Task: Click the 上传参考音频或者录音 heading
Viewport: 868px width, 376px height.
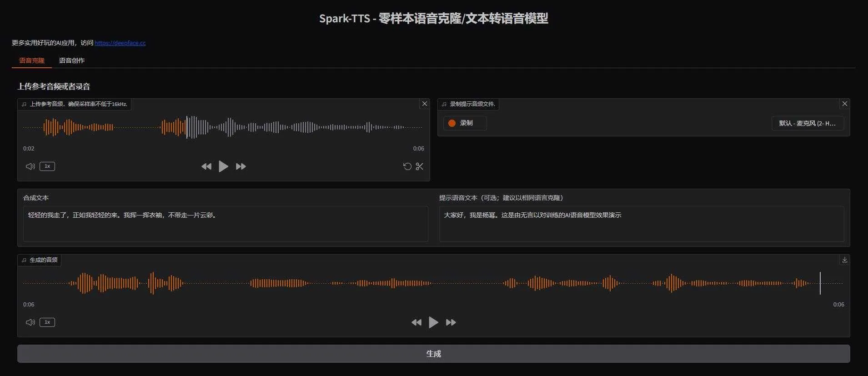Action: click(54, 86)
